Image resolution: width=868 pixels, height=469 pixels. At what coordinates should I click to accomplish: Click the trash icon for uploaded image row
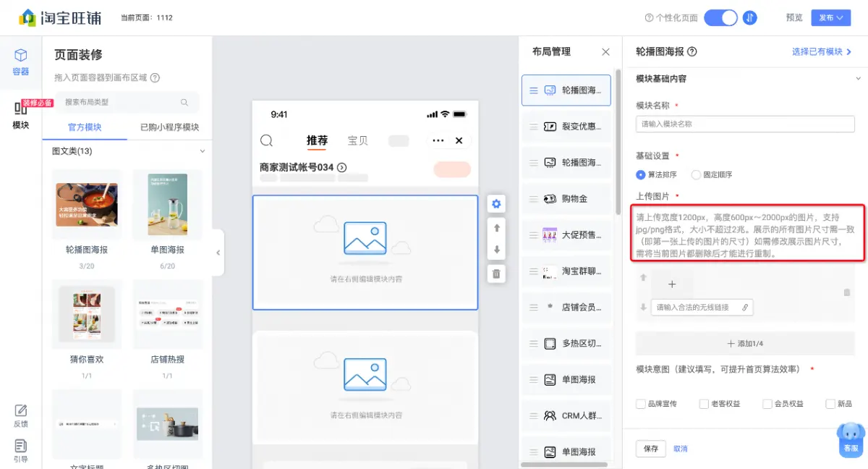[847, 292]
